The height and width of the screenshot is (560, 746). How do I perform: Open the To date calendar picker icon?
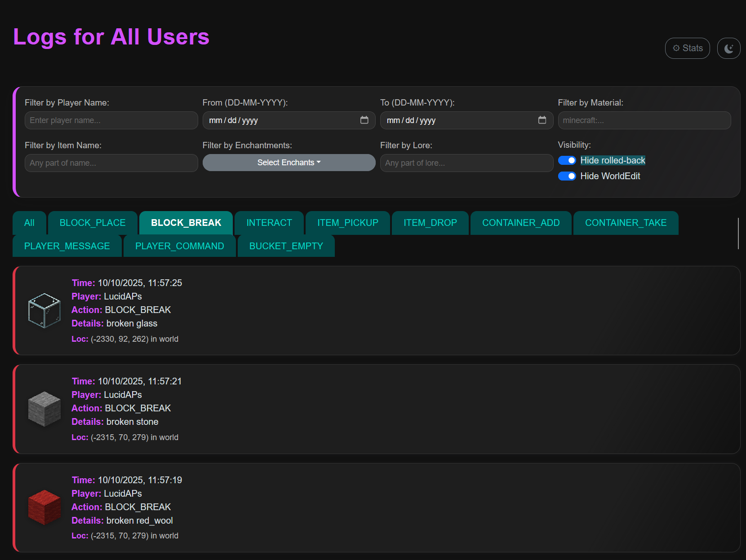542,120
